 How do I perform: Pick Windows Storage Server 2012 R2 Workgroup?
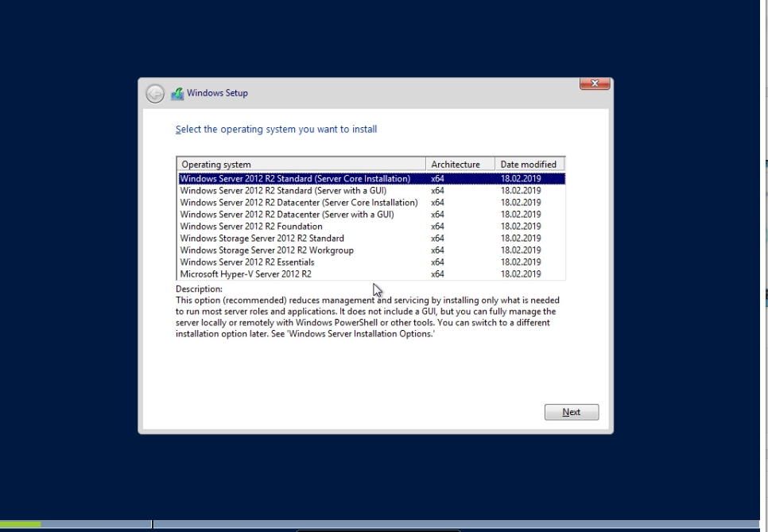pos(372,250)
